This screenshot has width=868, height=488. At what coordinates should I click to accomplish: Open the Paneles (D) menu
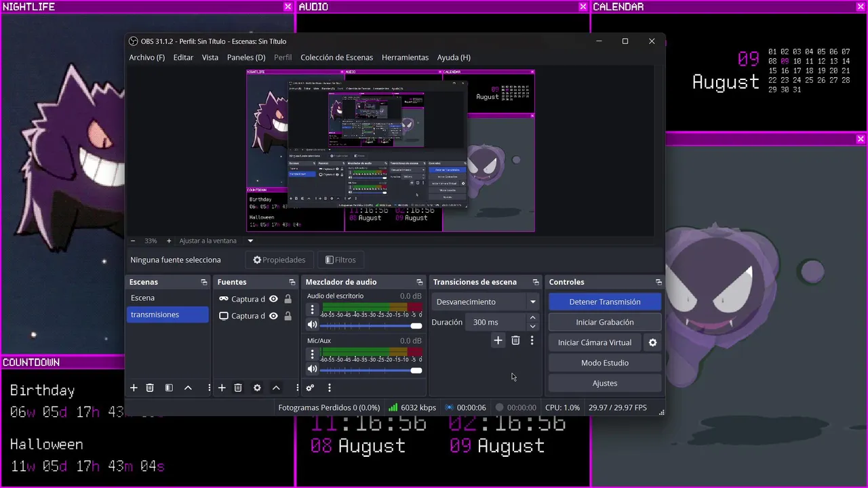click(x=246, y=58)
